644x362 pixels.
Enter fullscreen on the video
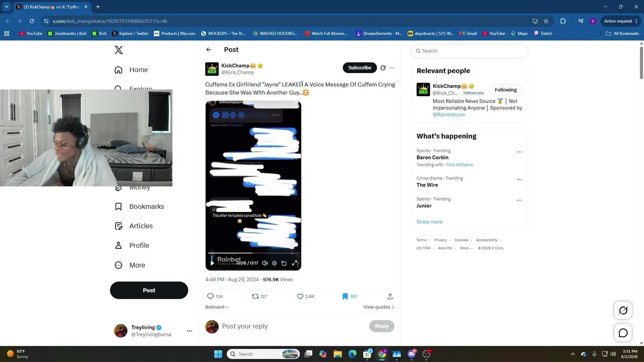295,263
